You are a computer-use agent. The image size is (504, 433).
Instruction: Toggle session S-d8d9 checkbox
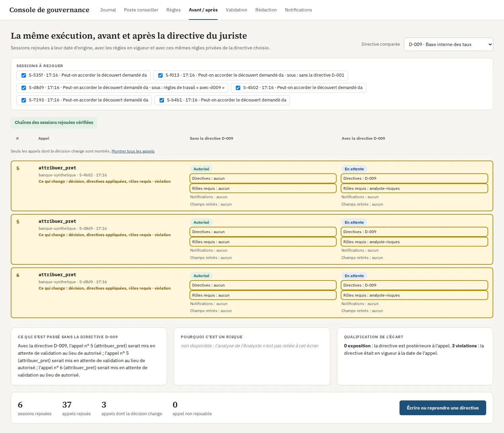pyautogui.click(x=24, y=88)
